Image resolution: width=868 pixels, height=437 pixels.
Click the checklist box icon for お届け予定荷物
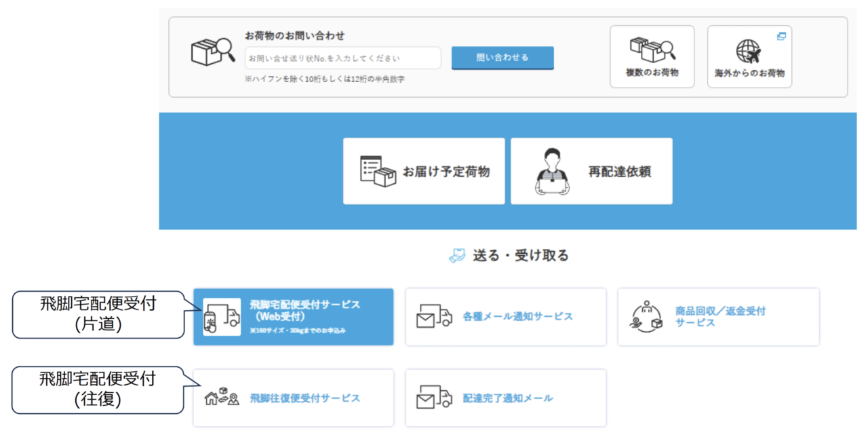[378, 172]
